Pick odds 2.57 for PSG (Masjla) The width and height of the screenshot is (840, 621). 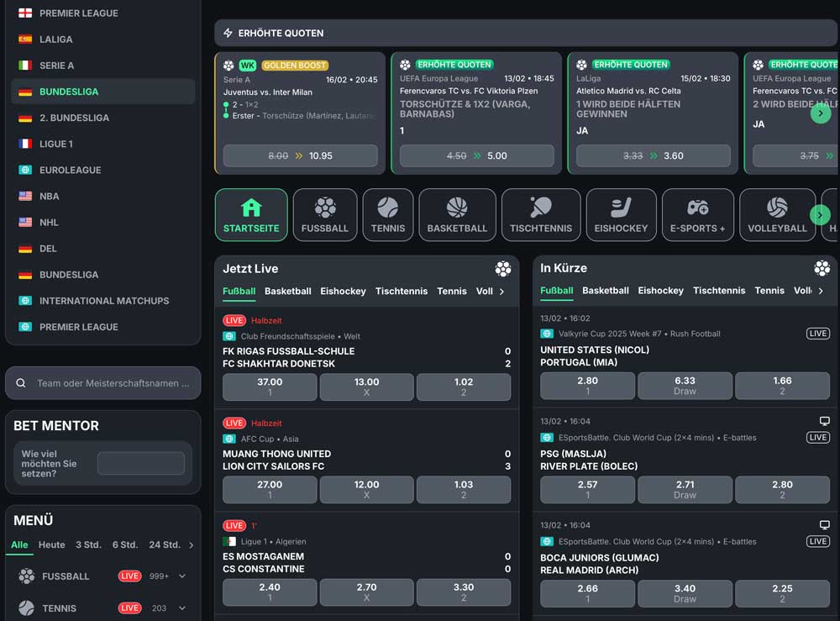point(587,490)
